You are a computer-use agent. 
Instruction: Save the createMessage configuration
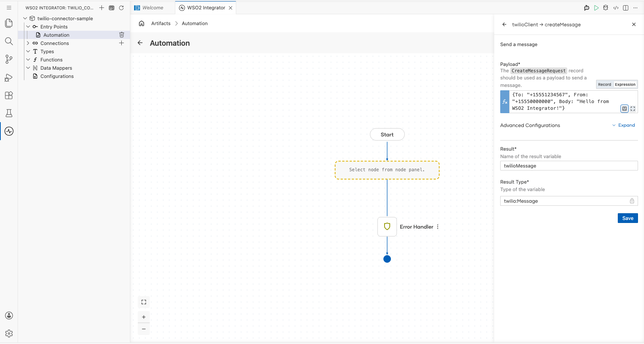pos(628,218)
